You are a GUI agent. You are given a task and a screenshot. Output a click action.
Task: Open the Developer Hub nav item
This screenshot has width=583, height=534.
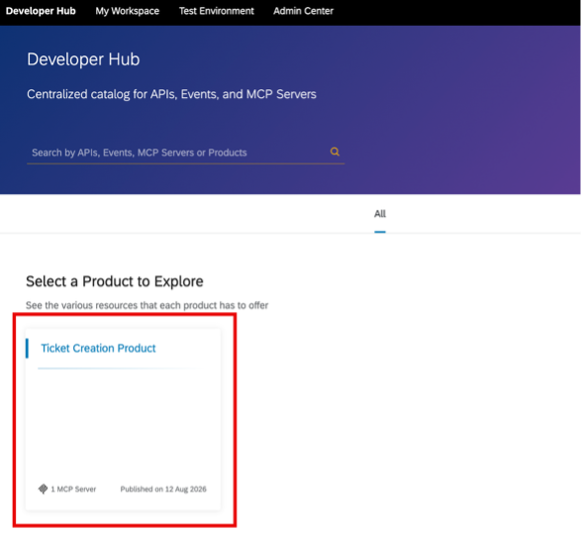[x=41, y=11]
